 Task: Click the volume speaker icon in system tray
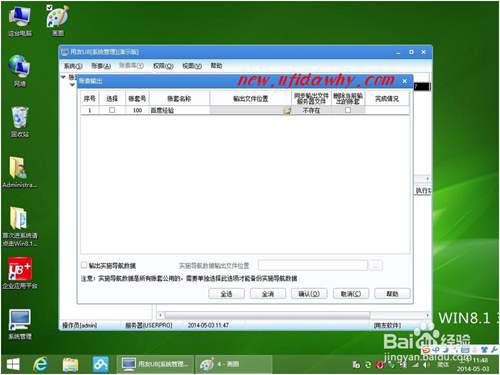point(426,365)
